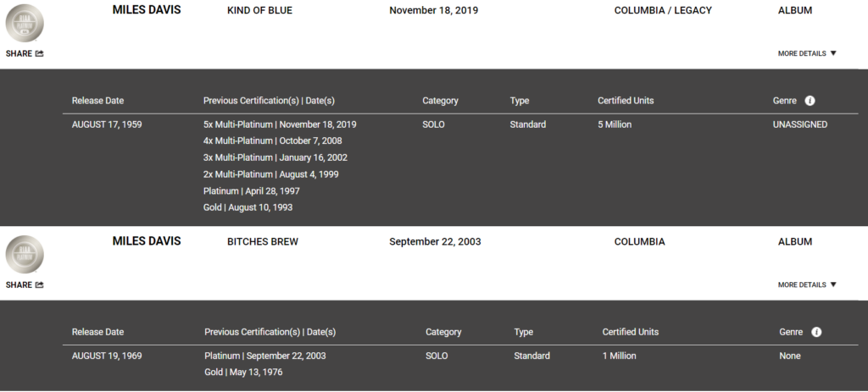The width and height of the screenshot is (868, 392).
Task: Click Miles Davis artist name beside Bitches Brew
Action: pyautogui.click(x=147, y=241)
